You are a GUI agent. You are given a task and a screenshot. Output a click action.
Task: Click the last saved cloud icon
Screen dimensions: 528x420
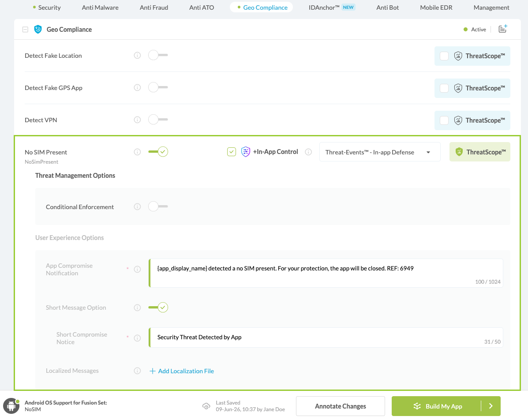click(x=206, y=406)
